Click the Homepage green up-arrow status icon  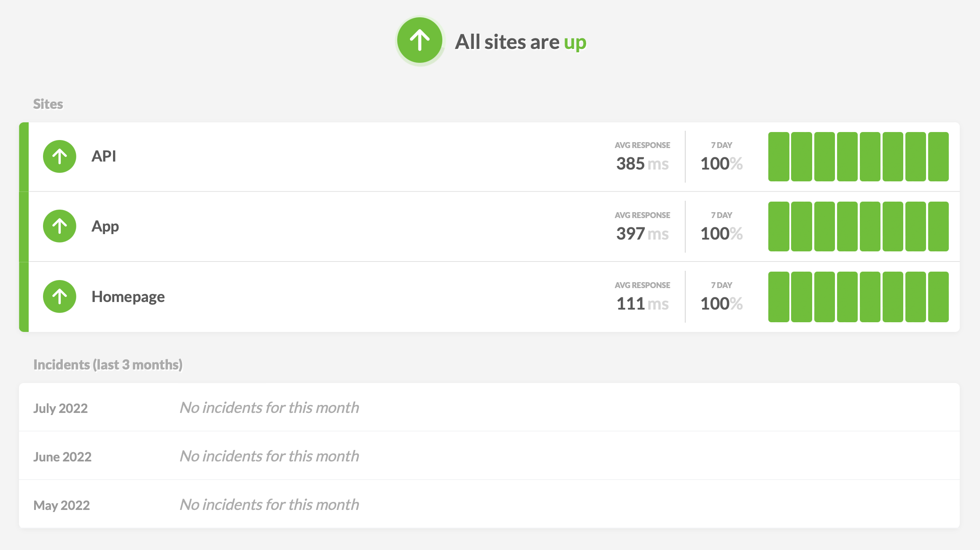point(59,297)
